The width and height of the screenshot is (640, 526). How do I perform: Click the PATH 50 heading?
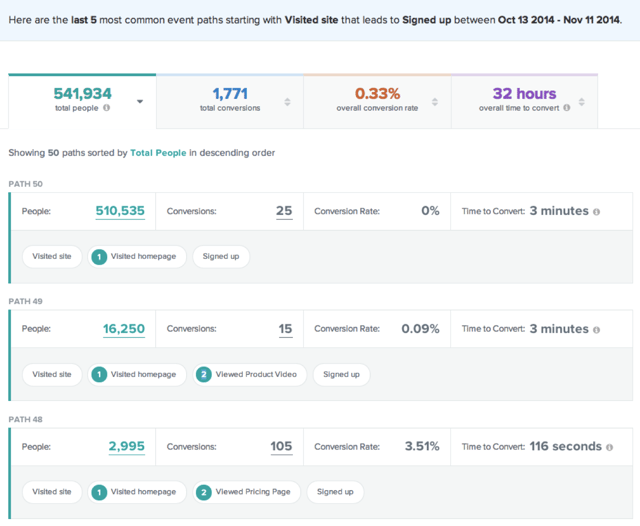click(x=25, y=184)
